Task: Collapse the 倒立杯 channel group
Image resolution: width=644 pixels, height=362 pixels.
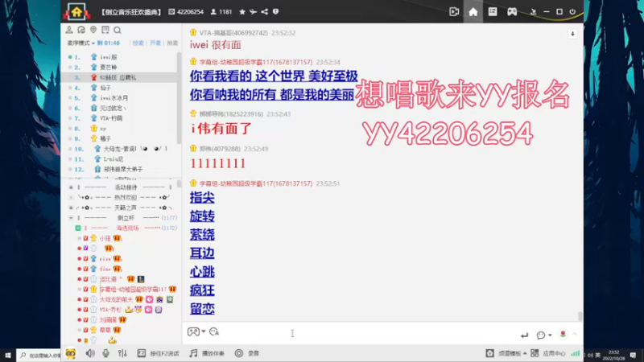Action: [71, 218]
